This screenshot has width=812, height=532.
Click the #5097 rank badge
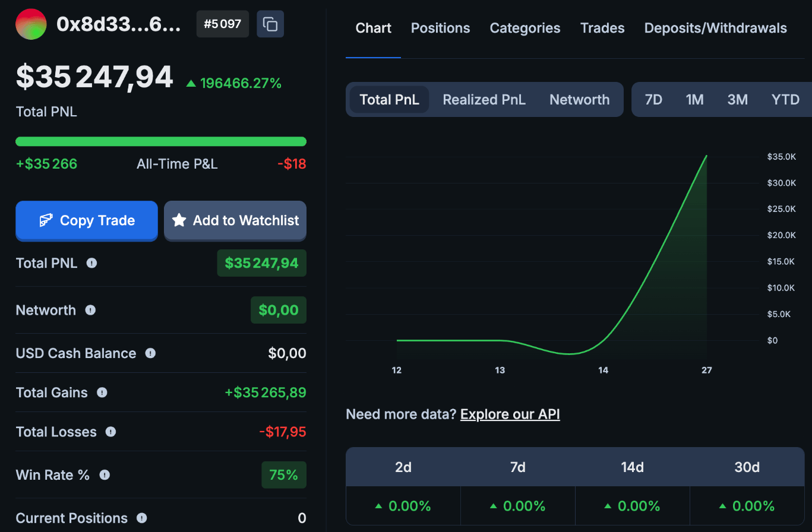(223, 24)
